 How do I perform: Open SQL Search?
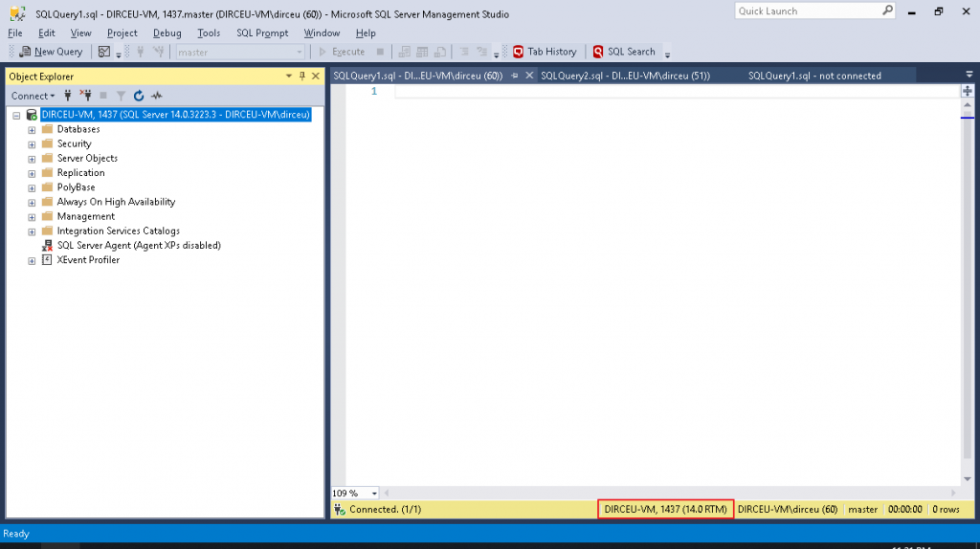pos(624,52)
